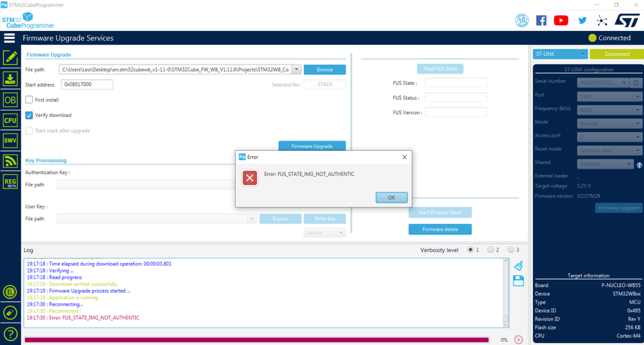Select verbosity level 3
Viewport: 644px width, 345px height.
pyautogui.click(x=511, y=250)
